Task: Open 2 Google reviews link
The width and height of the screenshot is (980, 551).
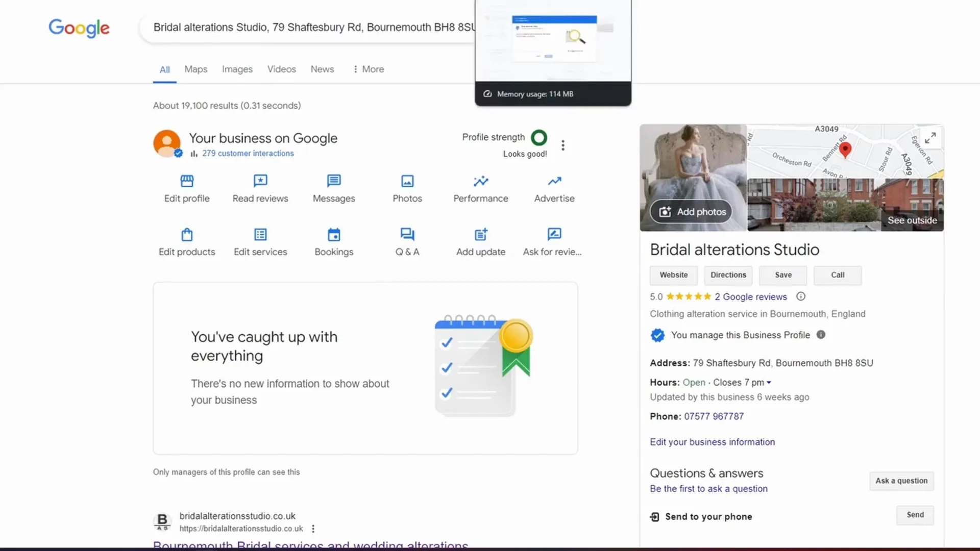Action: click(x=751, y=297)
